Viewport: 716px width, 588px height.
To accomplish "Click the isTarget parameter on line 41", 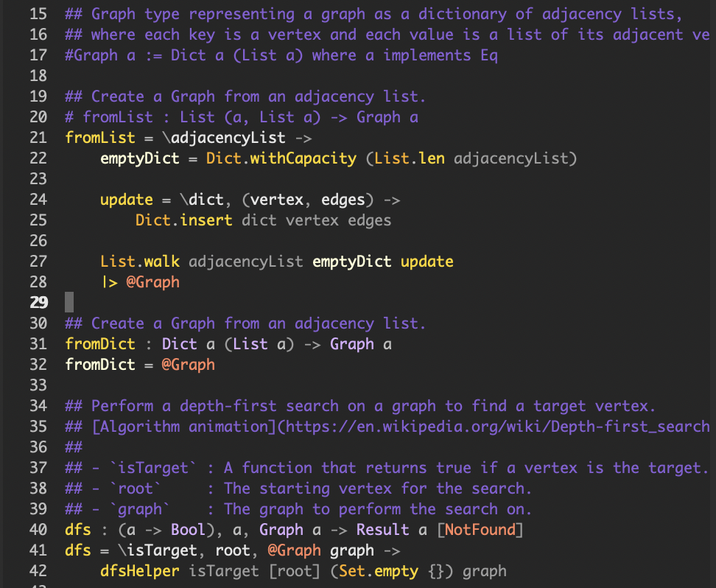I will pyautogui.click(x=161, y=550).
